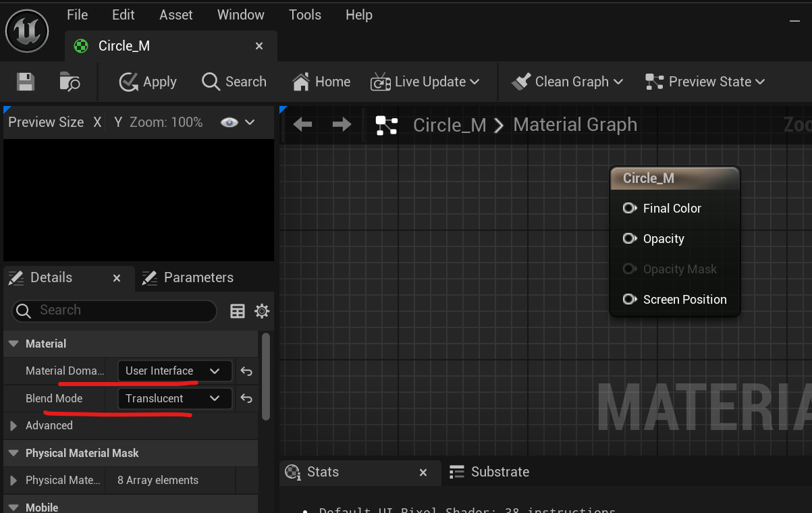Click the Screen Position input pin
The height and width of the screenshot is (513, 812).
tap(629, 299)
